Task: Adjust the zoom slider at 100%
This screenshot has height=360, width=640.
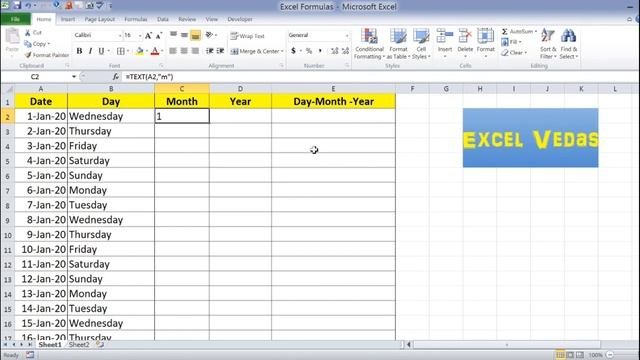Action: (610, 355)
